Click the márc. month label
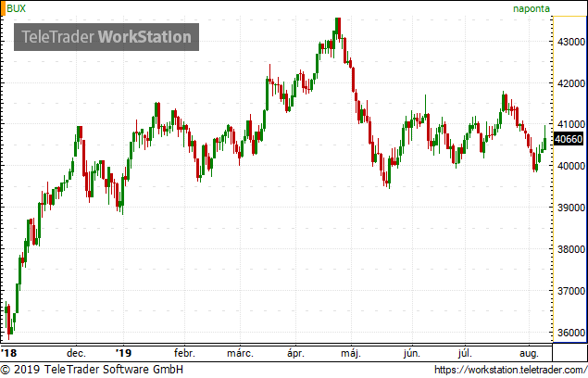 [x=240, y=353]
